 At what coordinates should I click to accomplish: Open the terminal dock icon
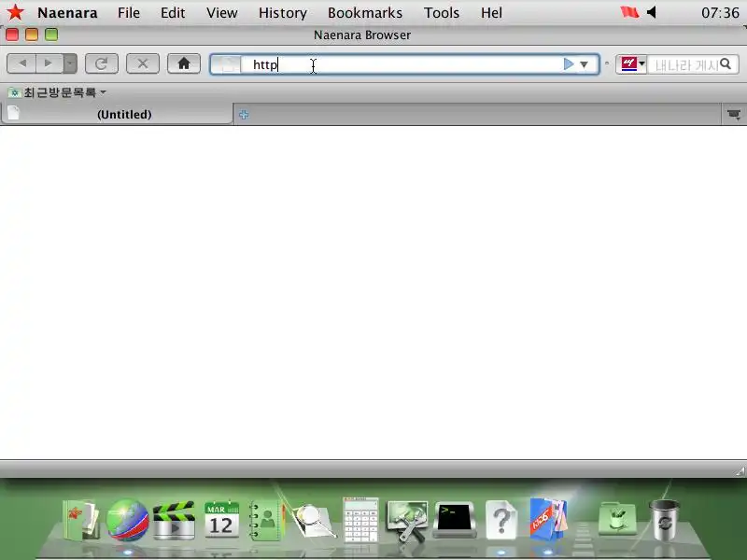(x=454, y=520)
